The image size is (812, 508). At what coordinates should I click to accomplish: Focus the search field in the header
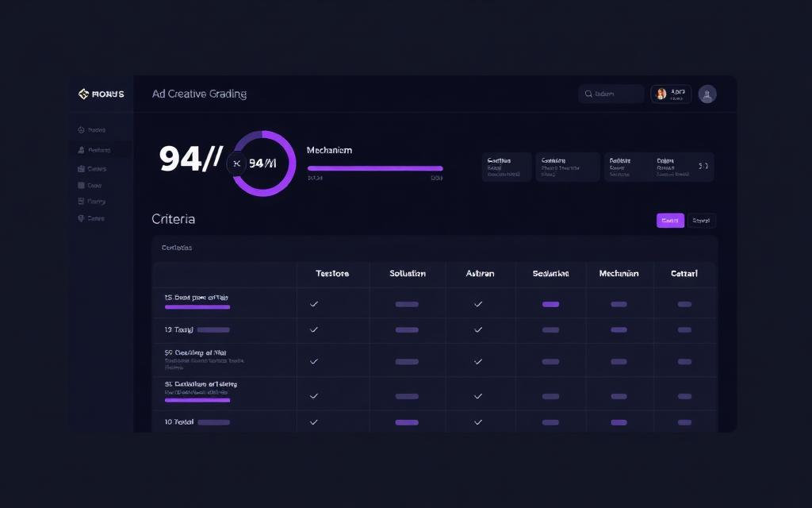(x=611, y=94)
